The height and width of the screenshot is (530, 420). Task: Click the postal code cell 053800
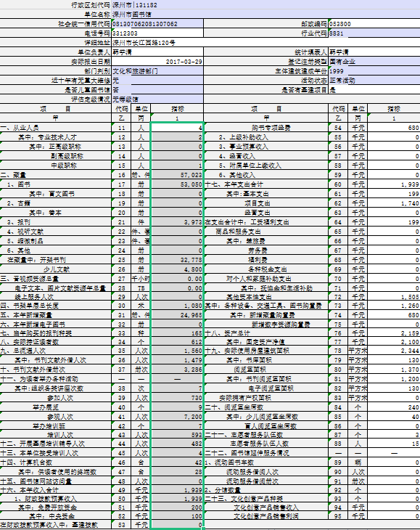(374, 24)
